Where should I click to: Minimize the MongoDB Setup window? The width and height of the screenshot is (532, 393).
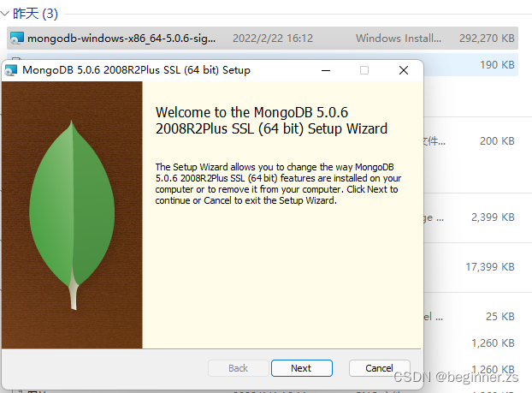pyautogui.click(x=326, y=70)
